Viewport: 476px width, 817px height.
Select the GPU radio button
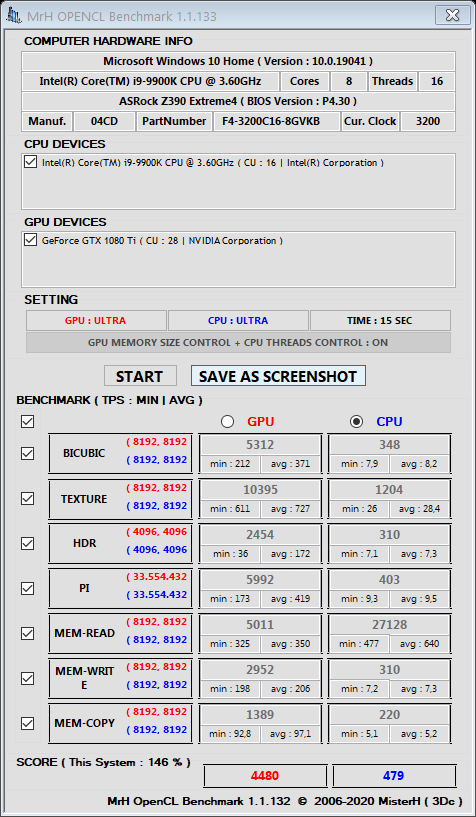pyautogui.click(x=227, y=422)
